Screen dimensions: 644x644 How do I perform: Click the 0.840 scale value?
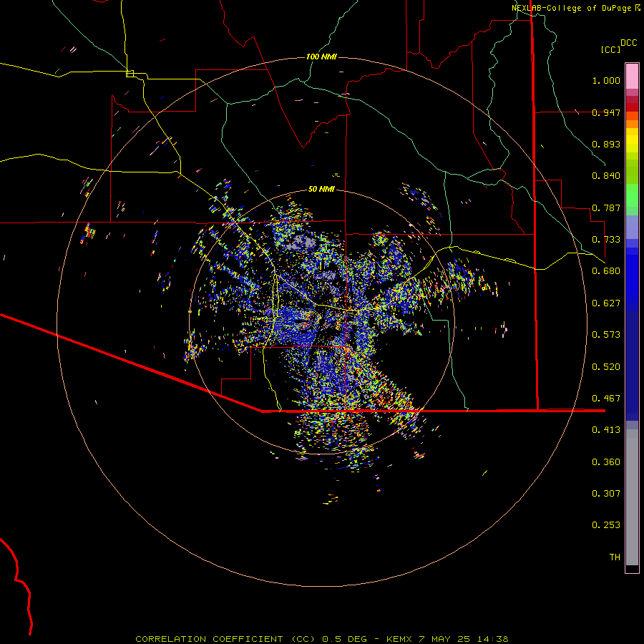tap(606, 176)
